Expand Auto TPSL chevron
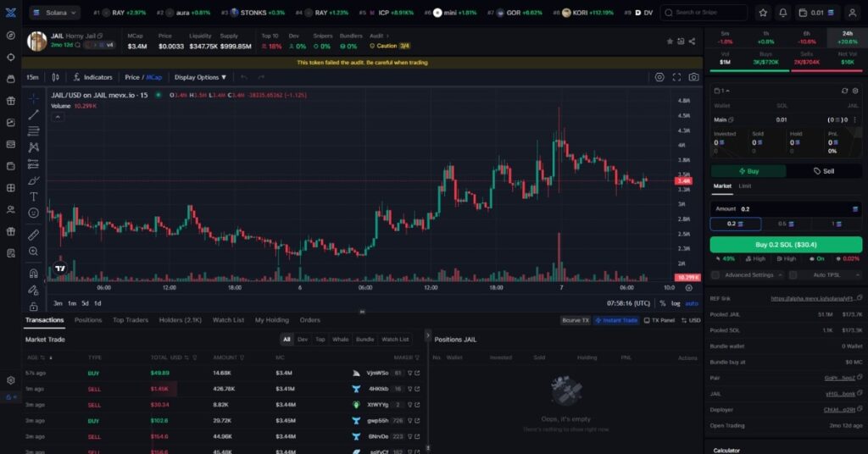The image size is (868, 454). point(858,274)
